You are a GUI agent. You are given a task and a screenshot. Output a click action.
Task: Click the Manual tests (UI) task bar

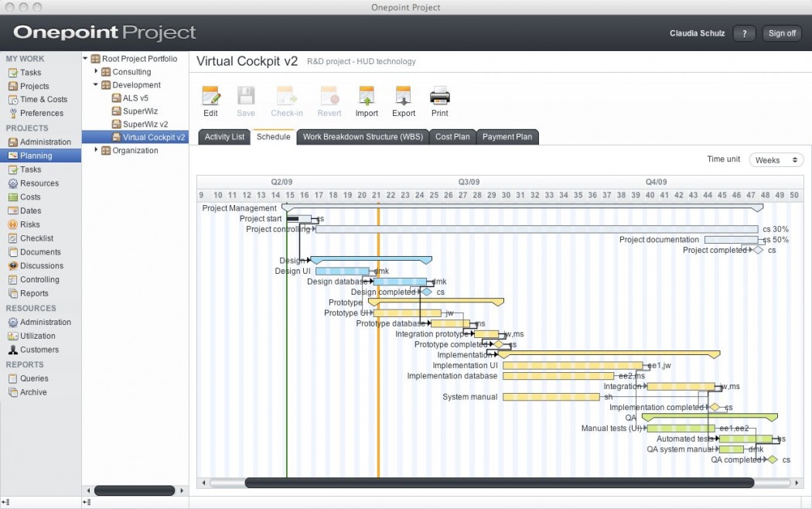click(x=681, y=429)
